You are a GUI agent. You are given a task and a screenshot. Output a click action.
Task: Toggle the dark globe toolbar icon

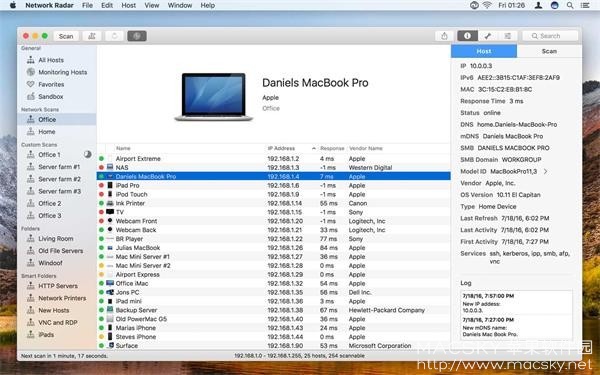point(137,36)
